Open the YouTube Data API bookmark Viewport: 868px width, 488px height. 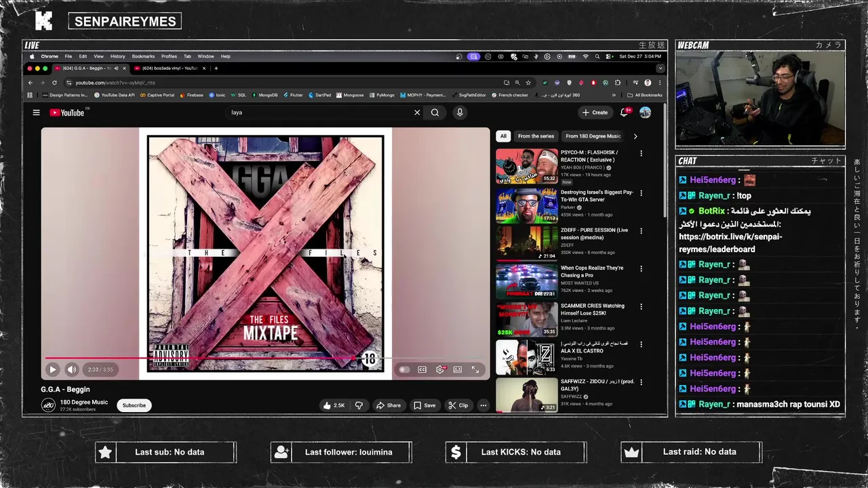(x=115, y=95)
